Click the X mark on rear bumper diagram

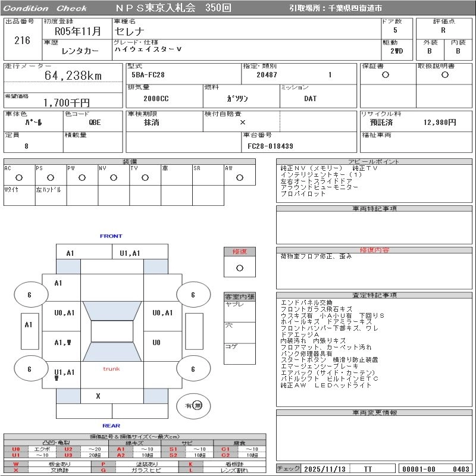click(x=98, y=395)
